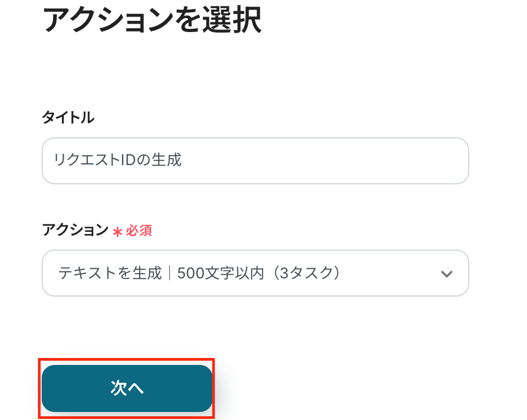The height and width of the screenshot is (420, 527).
Task: Open the アクション dropdown menu
Action: click(255, 273)
